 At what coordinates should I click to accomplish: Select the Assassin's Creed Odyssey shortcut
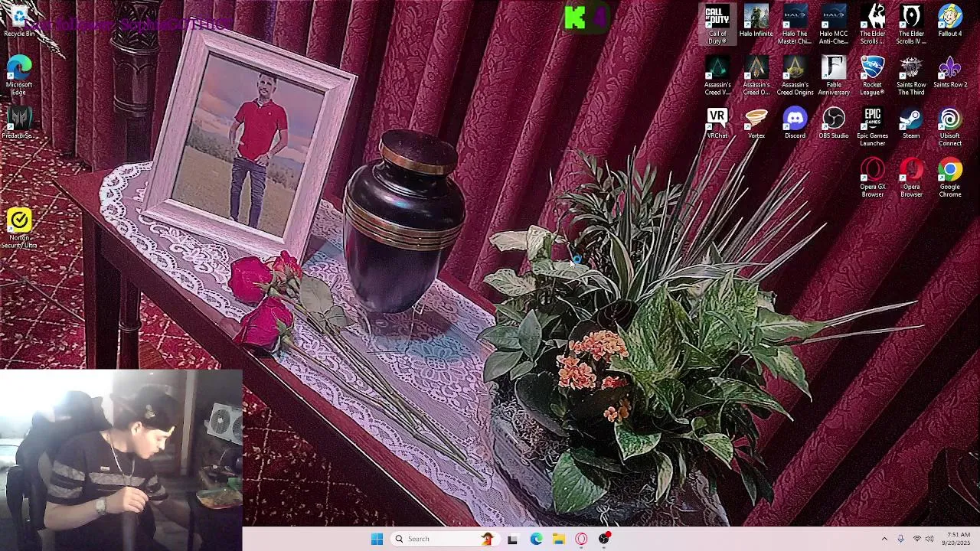[x=756, y=76]
